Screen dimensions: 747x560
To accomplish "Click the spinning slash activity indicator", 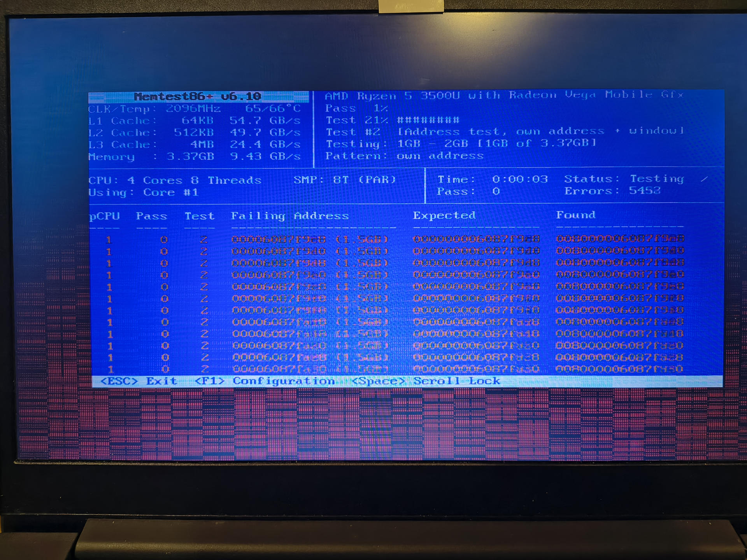I will point(704,179).
